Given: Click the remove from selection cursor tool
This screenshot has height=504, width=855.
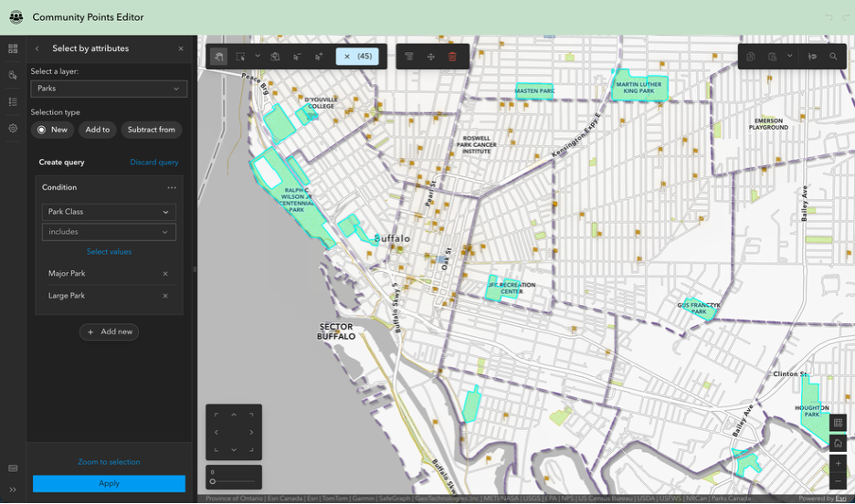Looking at the screenshot, I should tap(297, 57).
